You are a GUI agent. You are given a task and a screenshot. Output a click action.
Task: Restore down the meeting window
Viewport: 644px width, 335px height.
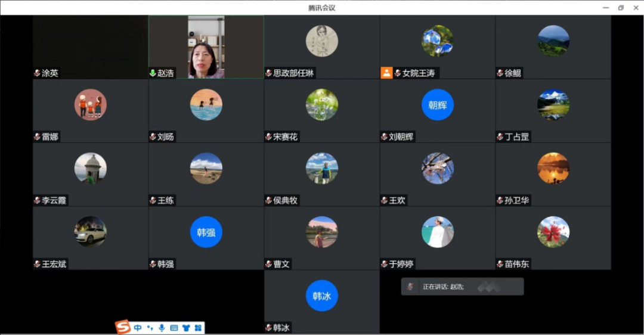[621, 8]
